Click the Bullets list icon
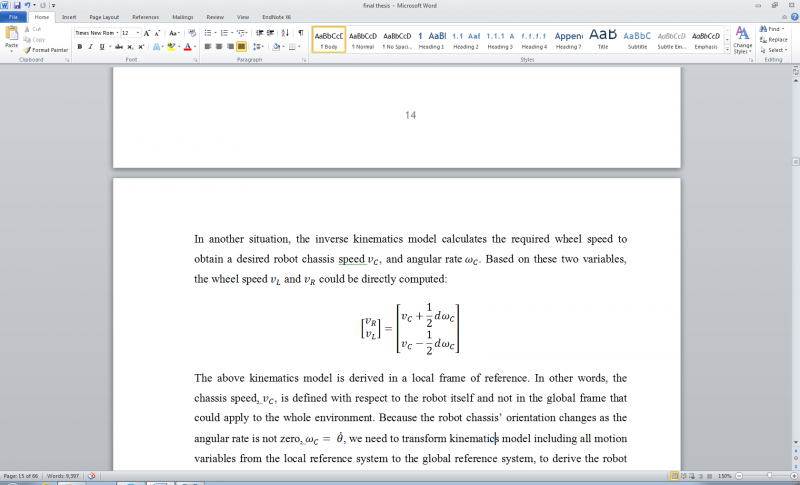The width and height of the screenshot is (800, 485). click(208, 33)
